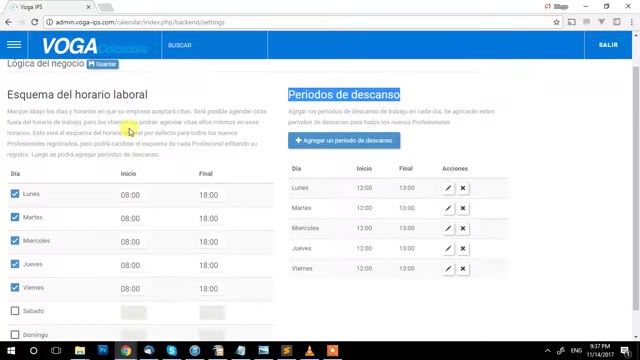Delete the Lunes break period

[463, 188]
